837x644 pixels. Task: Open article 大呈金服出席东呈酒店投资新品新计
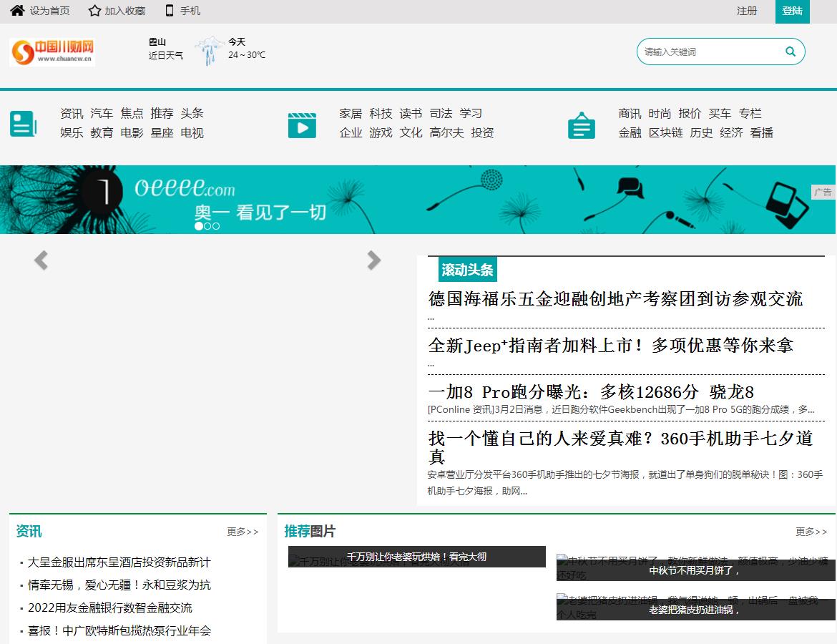[119, 562]
